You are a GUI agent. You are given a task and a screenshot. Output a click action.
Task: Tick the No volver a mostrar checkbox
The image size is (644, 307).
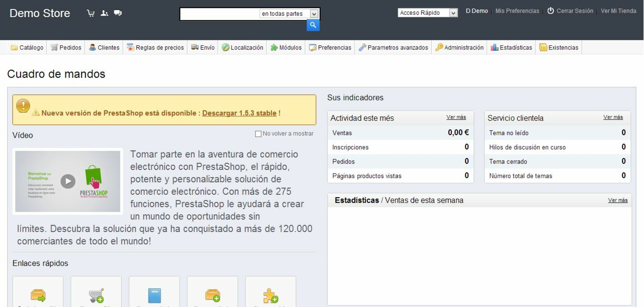[258, 134]
